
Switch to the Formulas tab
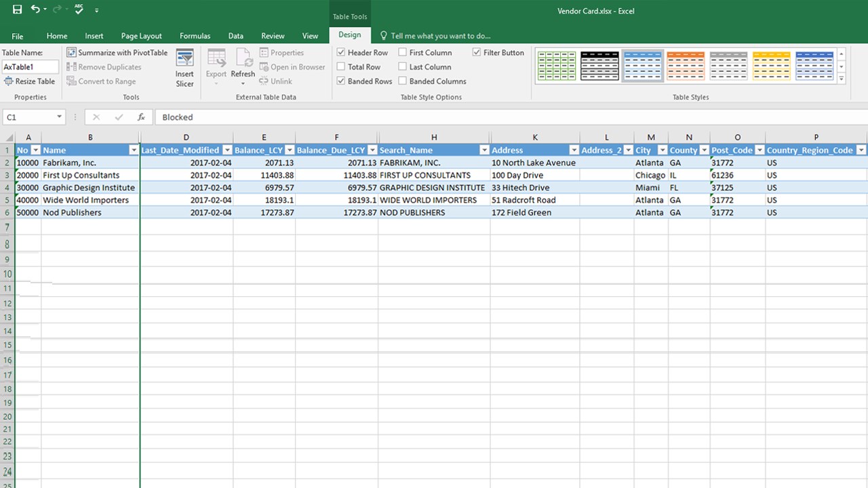click(195, 36)
